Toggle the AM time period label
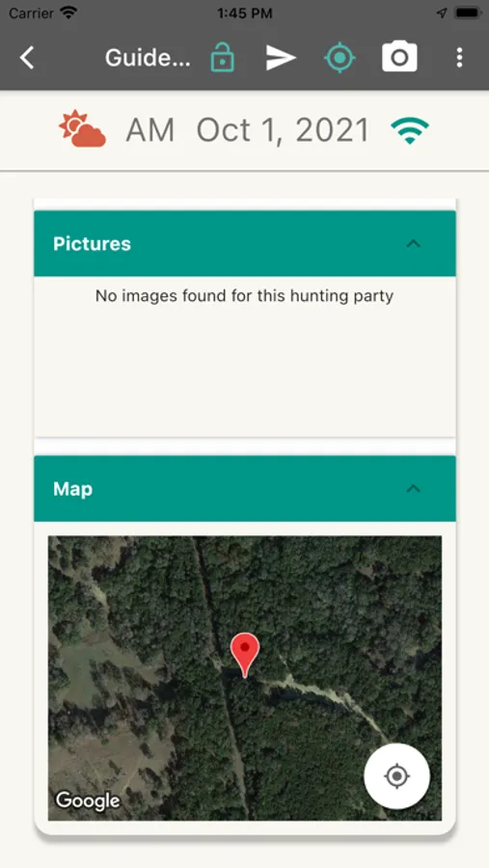This screenshot has width=489, height=868. pos(150,130)
